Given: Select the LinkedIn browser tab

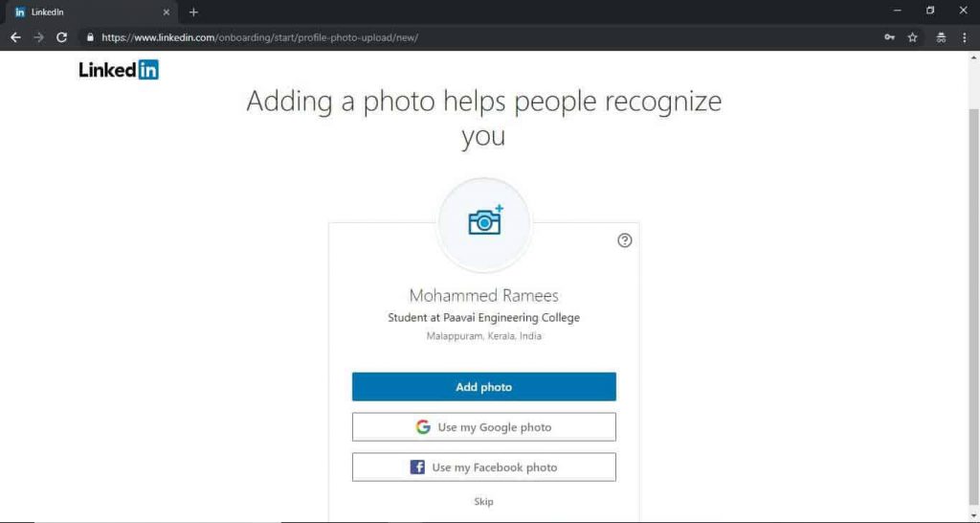Looking at the screenshot, I should 93,11.
